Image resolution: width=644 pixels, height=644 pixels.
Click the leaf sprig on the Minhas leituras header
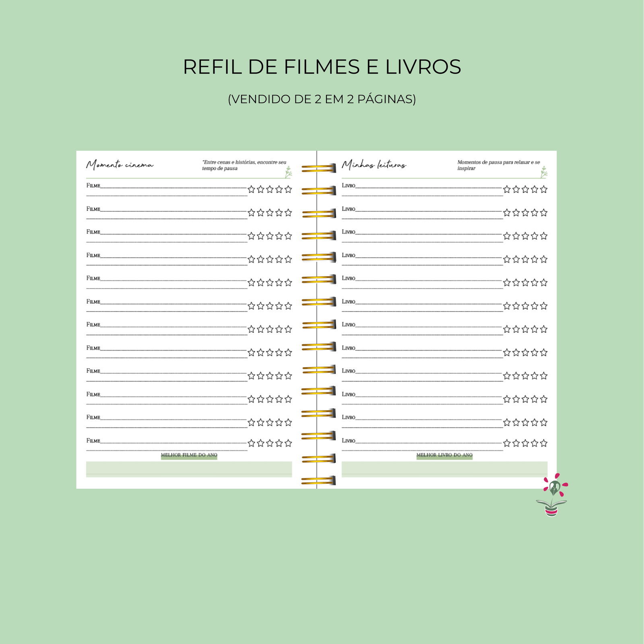pyautogui.click(x=544, y=172)
